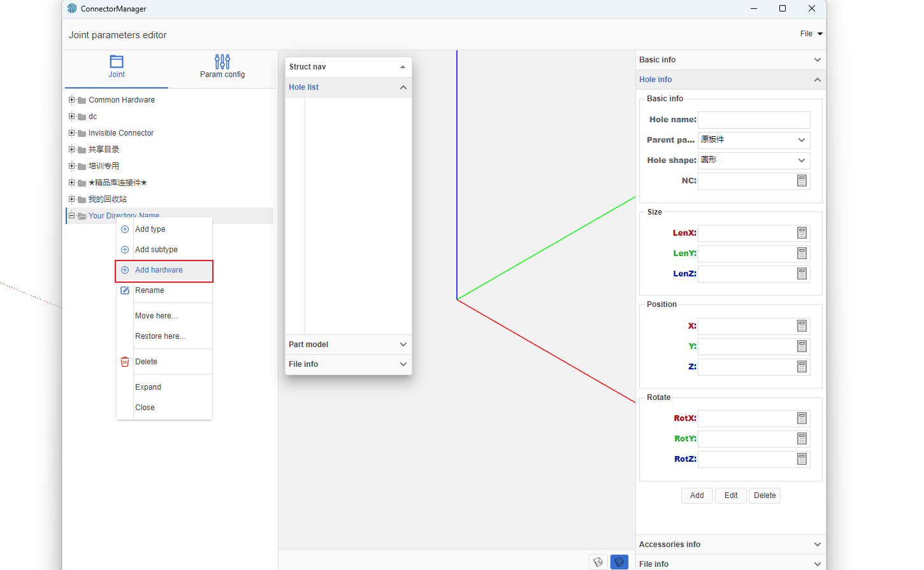
Task: Click the Hole name input field
Action: 754,120
